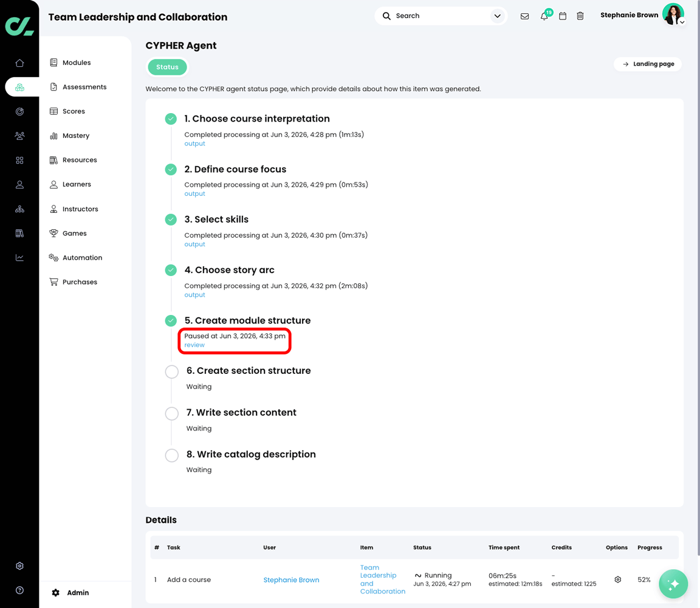Image resolution: width=700 pixels, height=608 pixels.
Task: Click the 'Add a course' task cell
Action: click(x=189, y=579)
